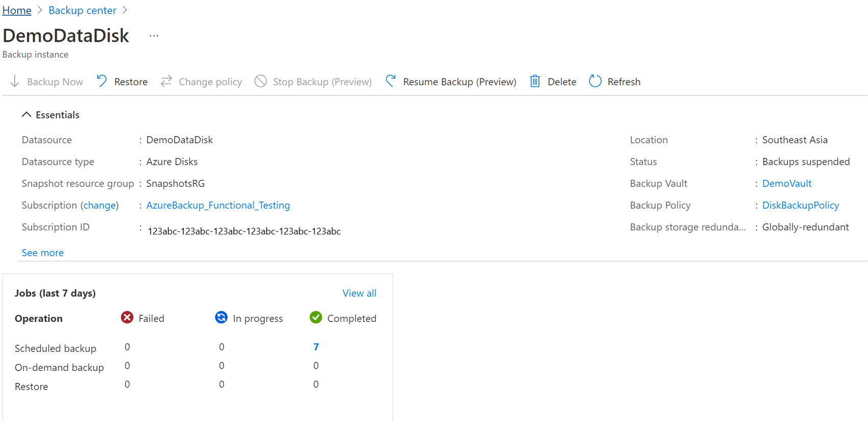Open the DiskBackupPolicy link
868x422 pixels.
tap(800, 205)
